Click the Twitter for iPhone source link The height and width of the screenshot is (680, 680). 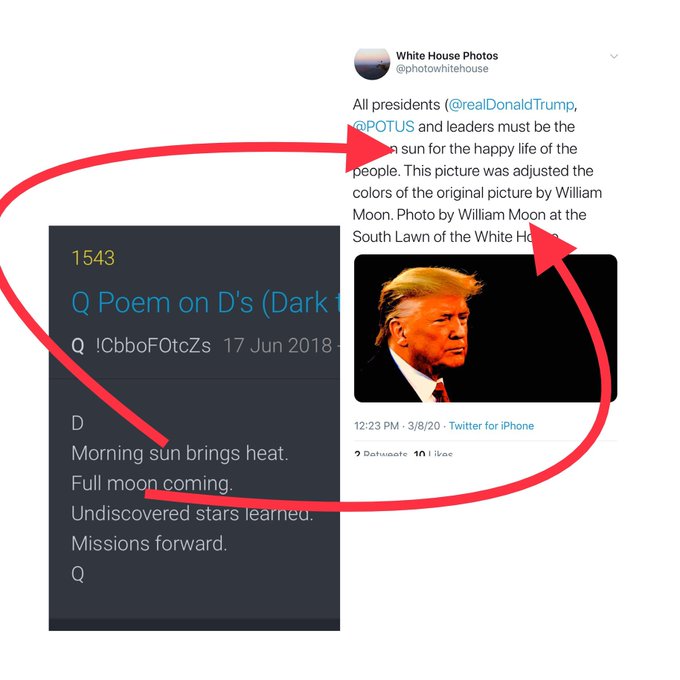tap(491, 426)
